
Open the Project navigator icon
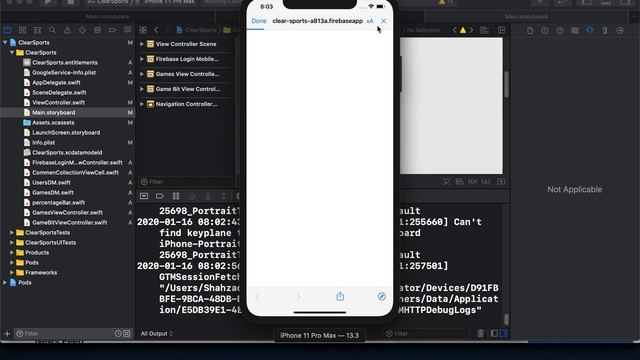[7, 30]
